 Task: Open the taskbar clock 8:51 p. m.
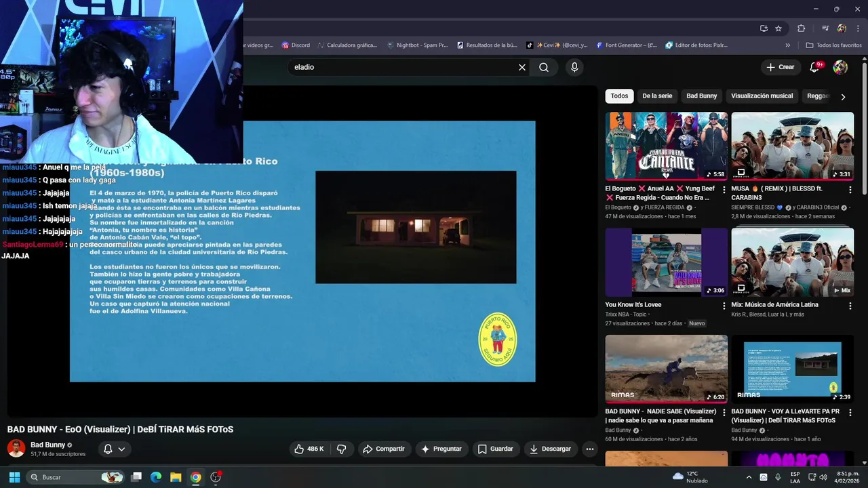pos(848,477)
